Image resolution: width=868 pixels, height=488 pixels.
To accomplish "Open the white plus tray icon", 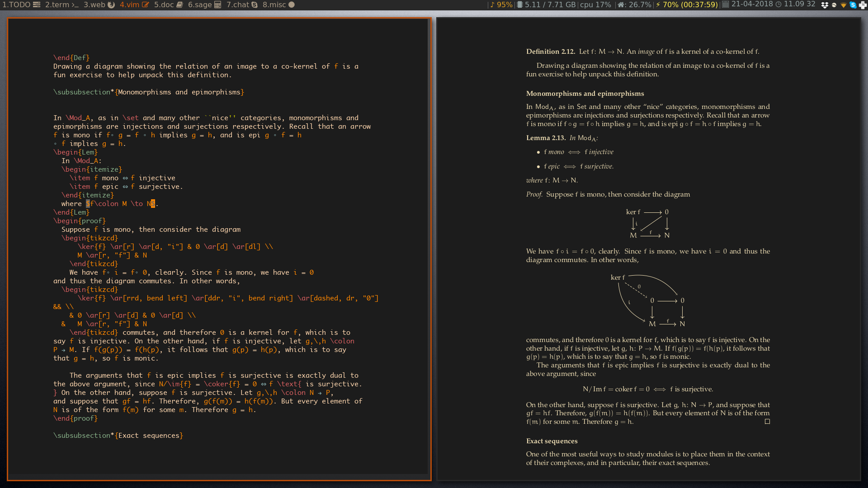I will [x=863, y=5].
